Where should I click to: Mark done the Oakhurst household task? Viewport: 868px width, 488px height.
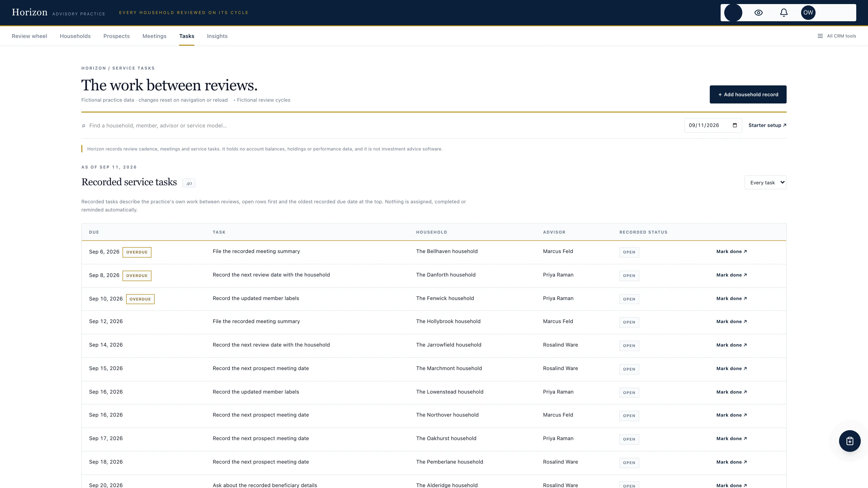[x=731, y=439]
